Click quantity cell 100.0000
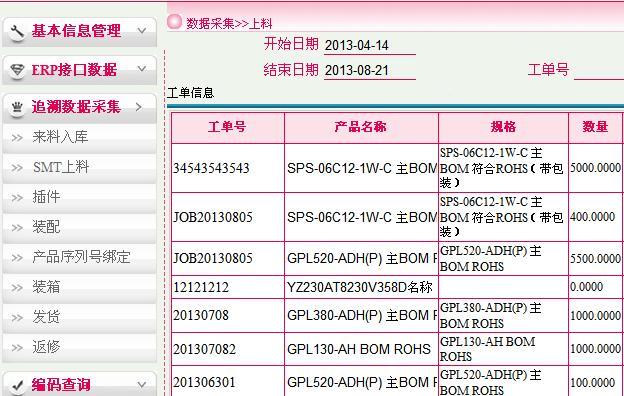This screenshot has width=624, height=396. tap(595, 382)
